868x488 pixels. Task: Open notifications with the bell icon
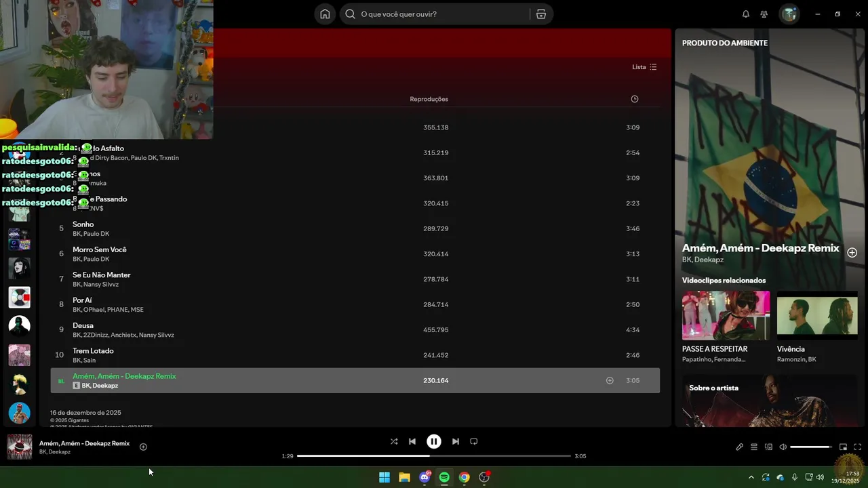pos(746,14)
